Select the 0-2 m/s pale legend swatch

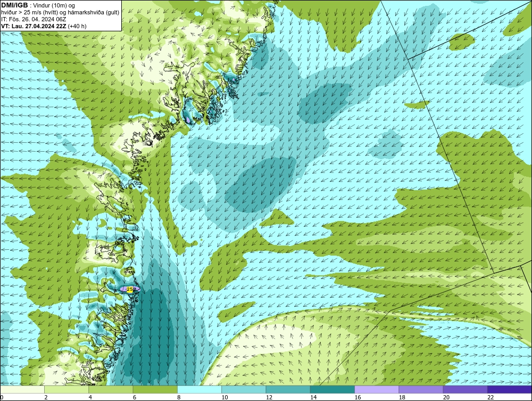[x=22, y=389]
